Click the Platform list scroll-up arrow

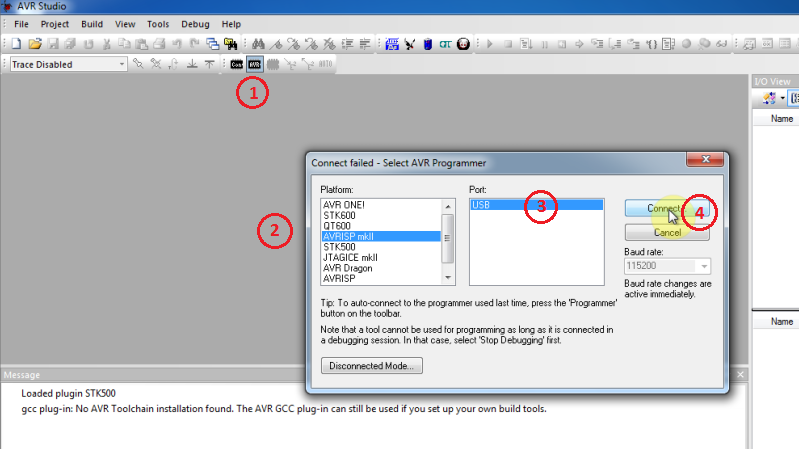(448, 206)
